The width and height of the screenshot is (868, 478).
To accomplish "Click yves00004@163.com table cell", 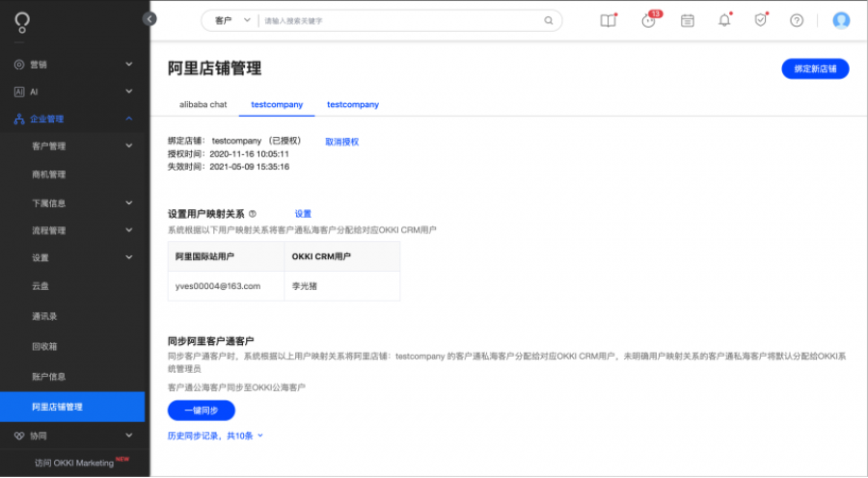I will click(226, 286).
